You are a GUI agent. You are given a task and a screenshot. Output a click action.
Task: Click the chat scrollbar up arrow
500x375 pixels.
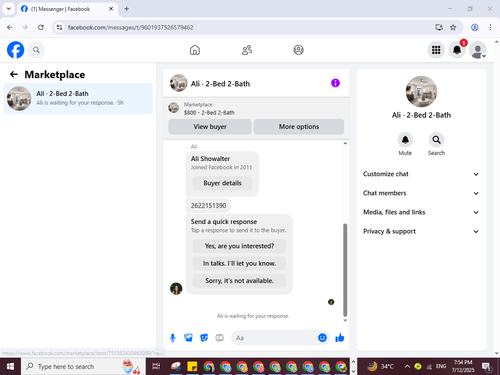[345, 143]
